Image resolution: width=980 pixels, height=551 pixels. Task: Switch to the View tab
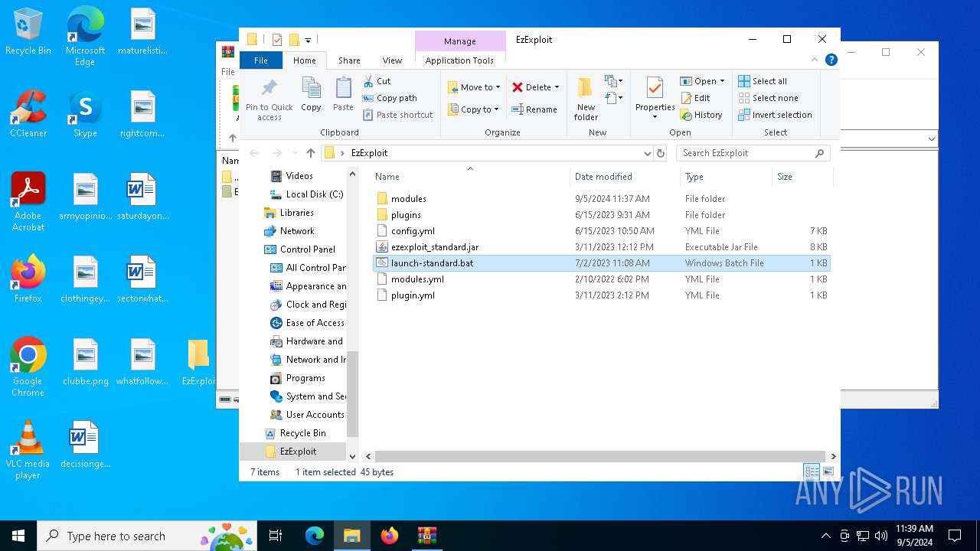coord(392,60)
